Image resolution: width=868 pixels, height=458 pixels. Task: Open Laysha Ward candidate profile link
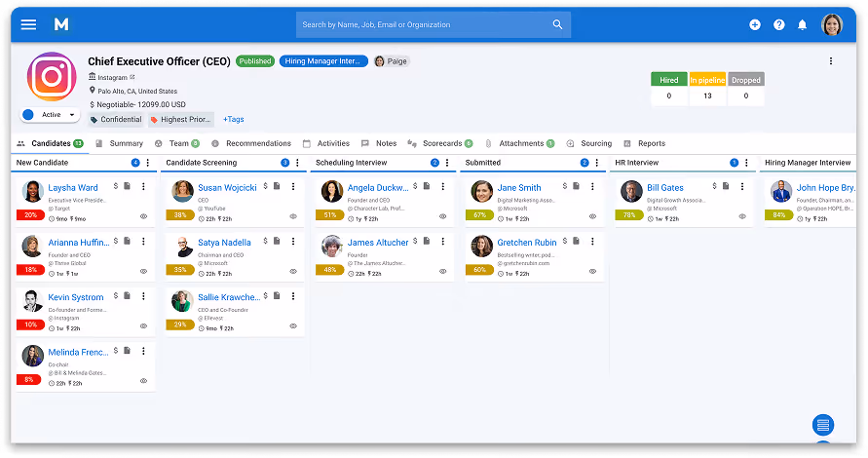[72, 188]
